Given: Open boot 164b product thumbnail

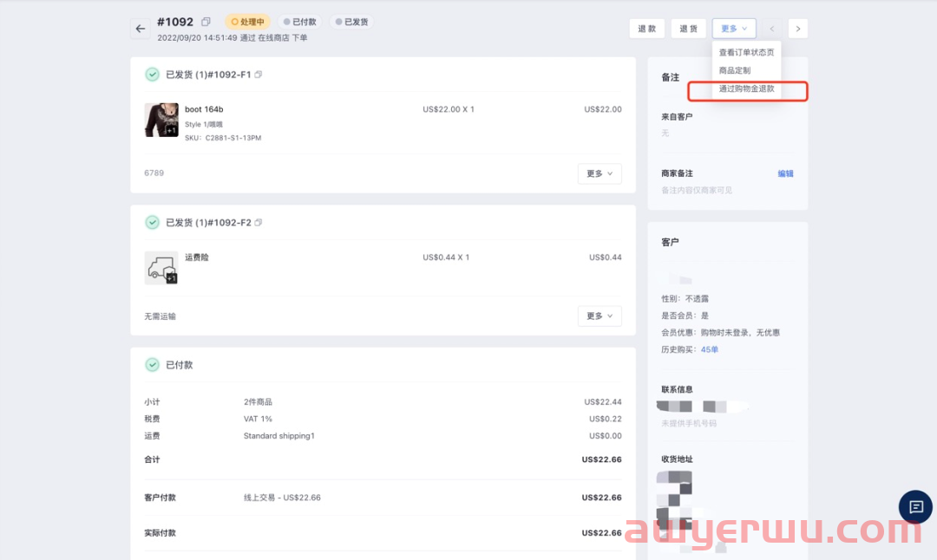Looking at the screenshot, I should click(161, 120).
